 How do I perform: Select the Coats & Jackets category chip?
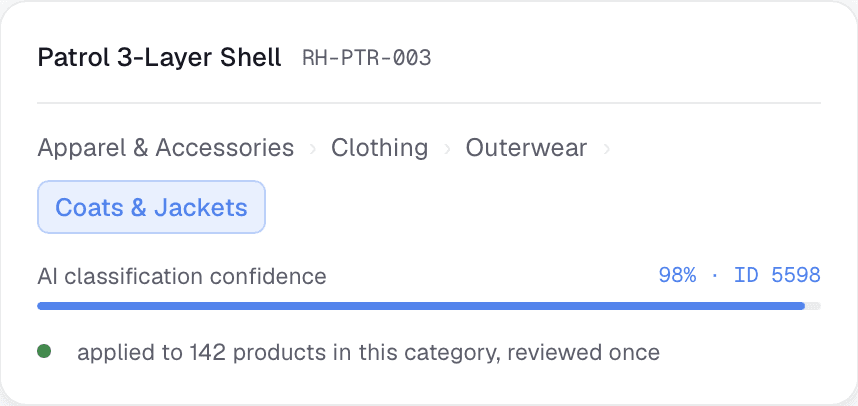tap(152, 207)
